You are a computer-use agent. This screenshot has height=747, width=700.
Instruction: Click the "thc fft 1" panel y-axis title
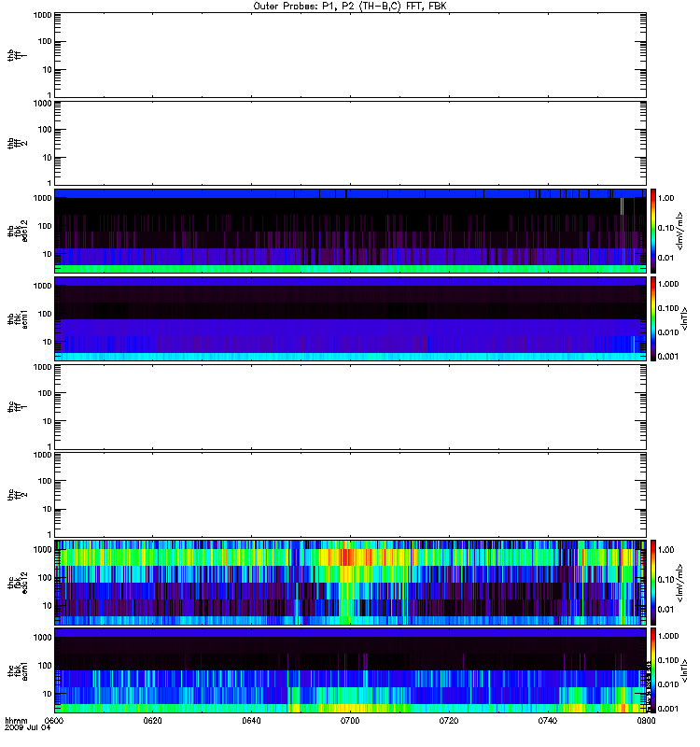coord(17,407)
